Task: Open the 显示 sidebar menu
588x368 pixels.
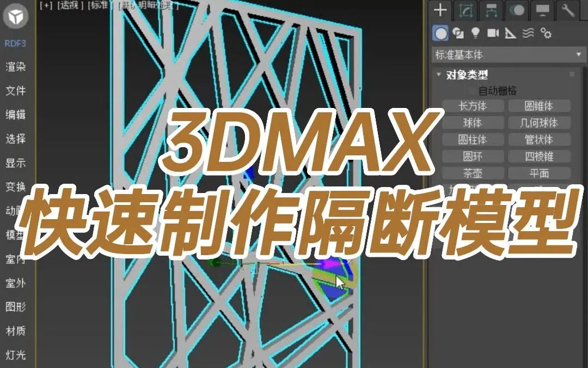Action: point(16,163)
